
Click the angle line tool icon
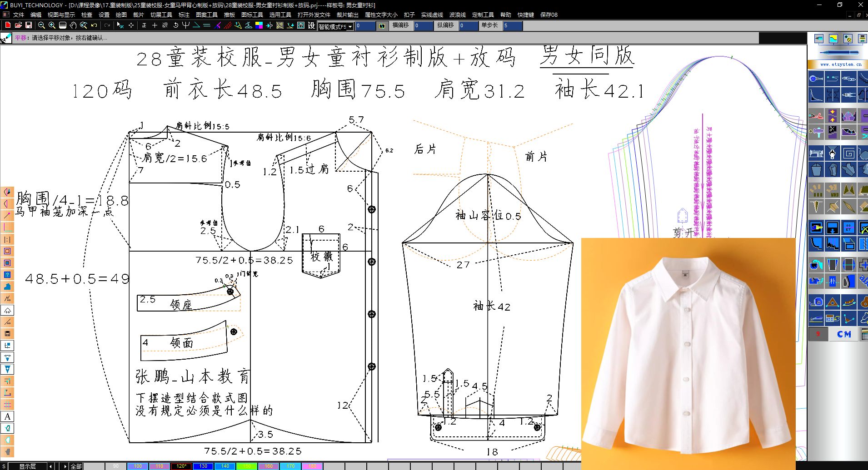[x=196, y=25]
